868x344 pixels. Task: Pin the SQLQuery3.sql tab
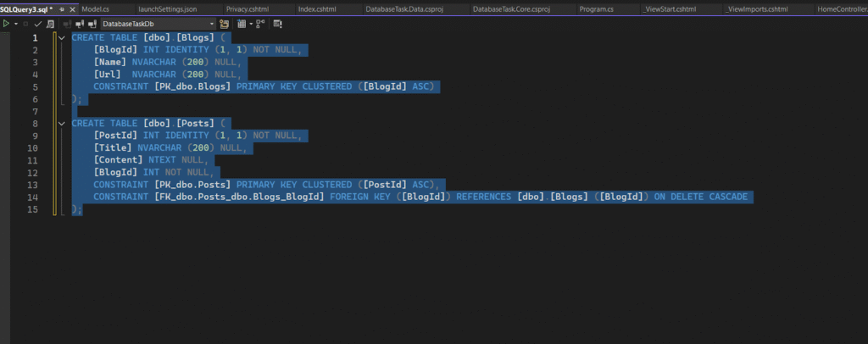point(61,8)
